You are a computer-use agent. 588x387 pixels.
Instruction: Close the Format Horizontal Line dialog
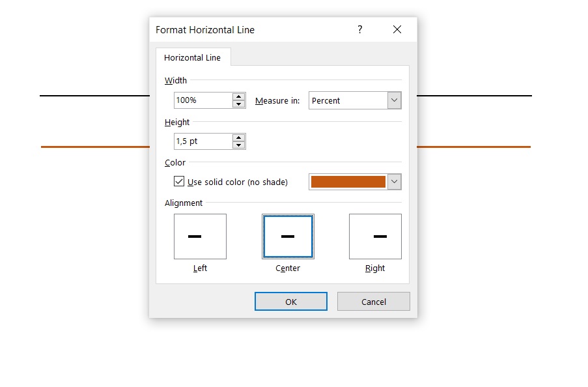tap(397, 29)
